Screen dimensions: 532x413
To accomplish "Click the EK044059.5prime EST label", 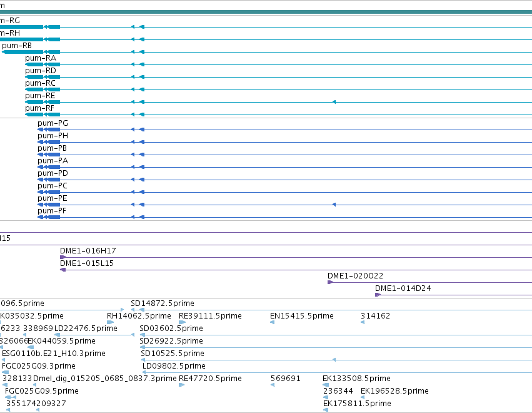I will pyautogui.click(x=61, y=341).
